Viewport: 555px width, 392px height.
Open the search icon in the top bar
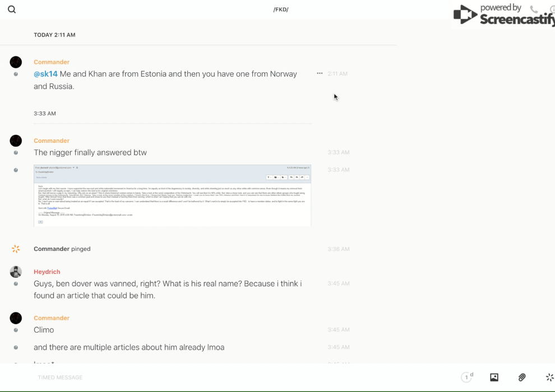point(12,10)
